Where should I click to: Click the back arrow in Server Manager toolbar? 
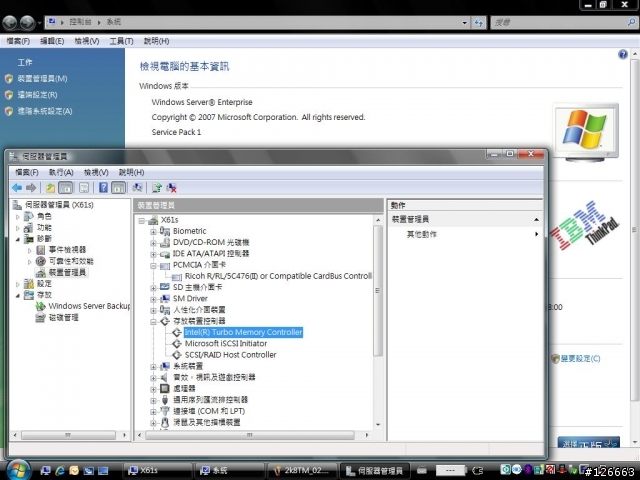(17, 188)
